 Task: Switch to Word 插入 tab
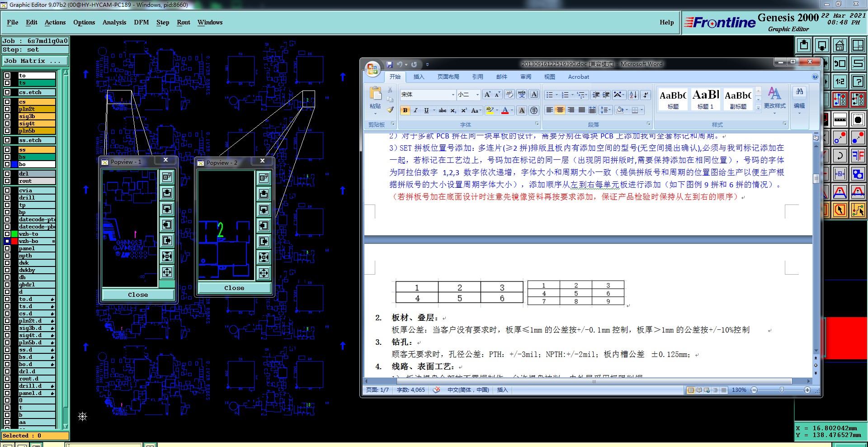click(x=419, y=77)
